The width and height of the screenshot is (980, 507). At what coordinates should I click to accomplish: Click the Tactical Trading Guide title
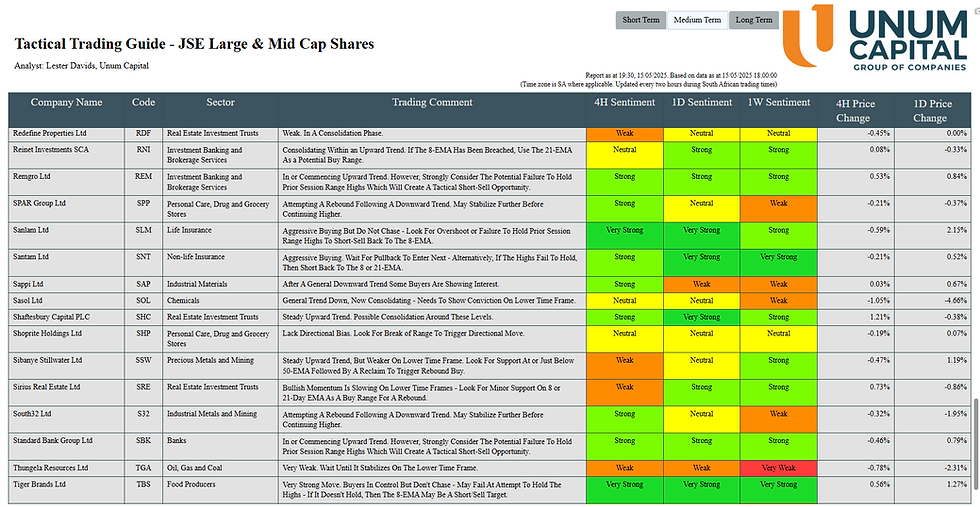(x=194, y=44)
